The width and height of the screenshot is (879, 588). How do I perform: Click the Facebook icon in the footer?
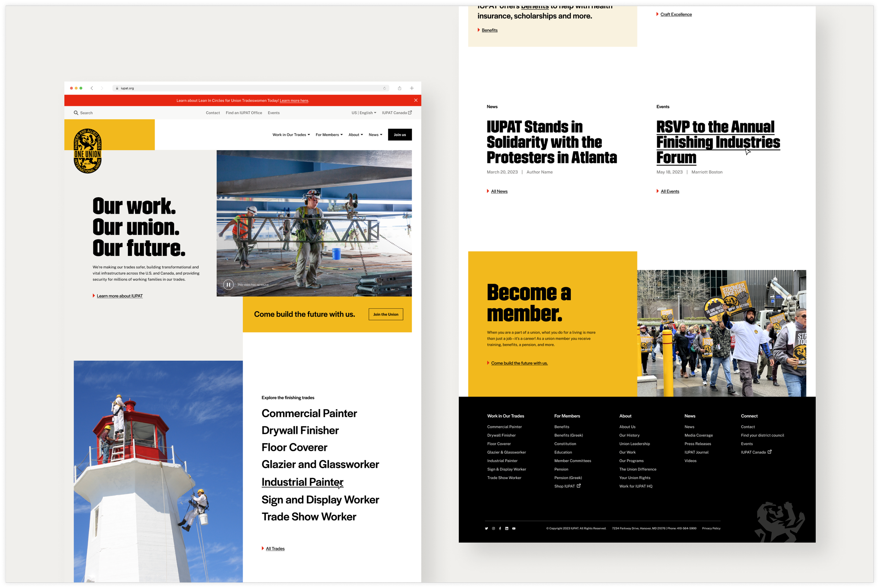[500, 528]
